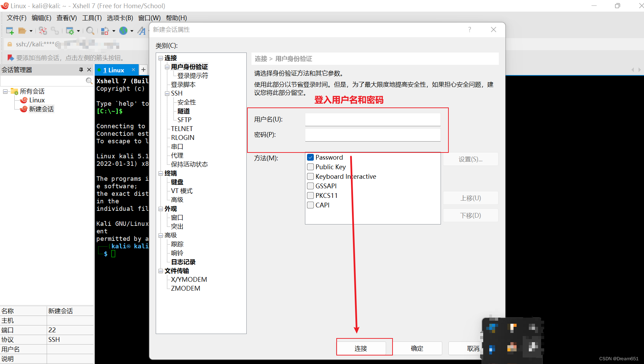Check the CAPI method checkbox

[310, 205]
